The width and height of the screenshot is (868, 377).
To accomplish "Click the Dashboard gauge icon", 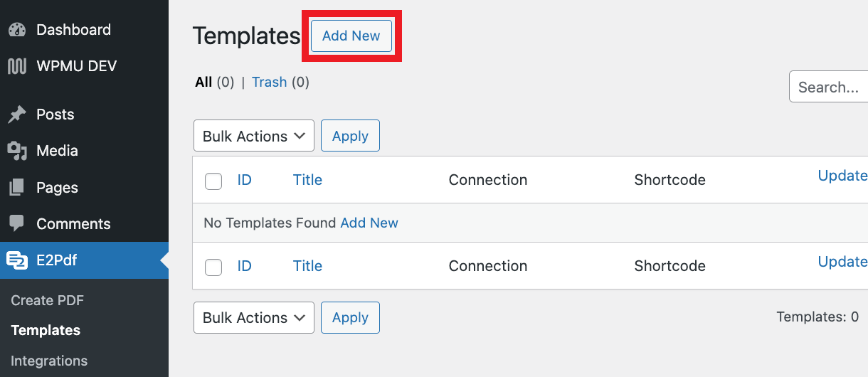I will point(17,30).
